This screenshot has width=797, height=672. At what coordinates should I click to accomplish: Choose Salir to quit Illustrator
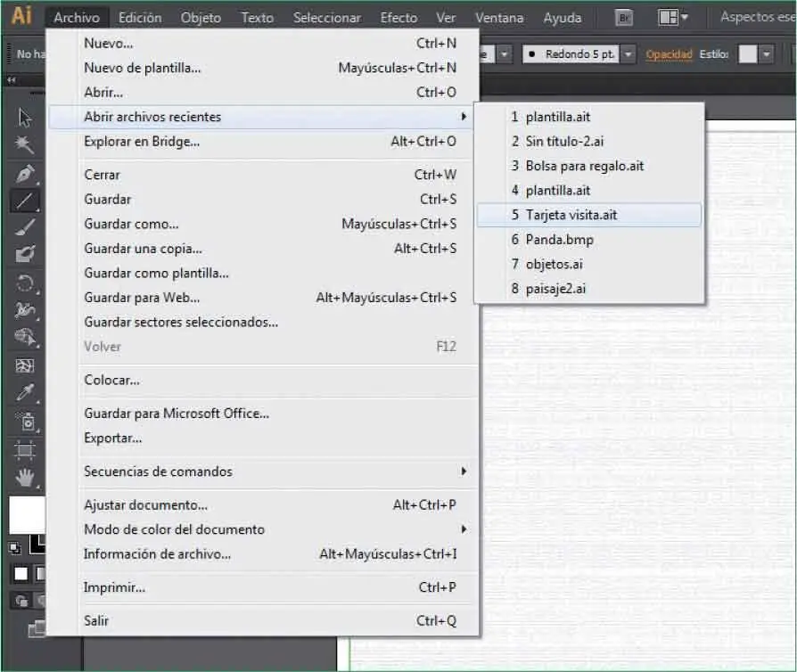click(263, 620)
